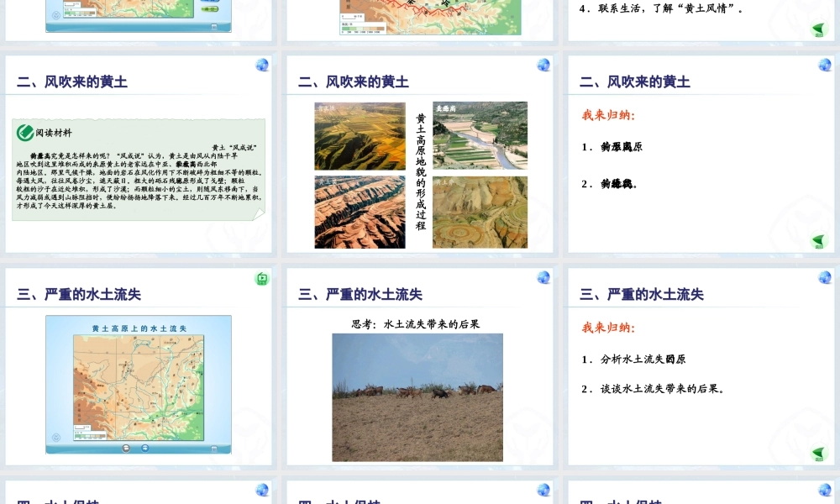The image size is (840, 504).
Task: Expand the double-chevron on the 水土流失 map widget
Action: click(x=56, y=438)
